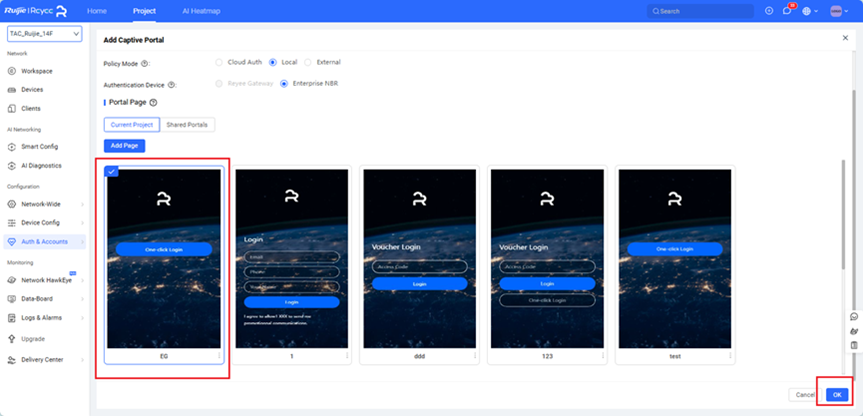Viewport: 863px width, 416px height.
Task: Click the feedback floating icon
Action: [x=854, y=331]
